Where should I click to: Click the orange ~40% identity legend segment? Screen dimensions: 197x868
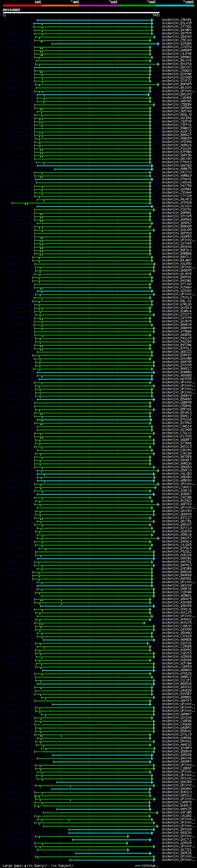60,6
